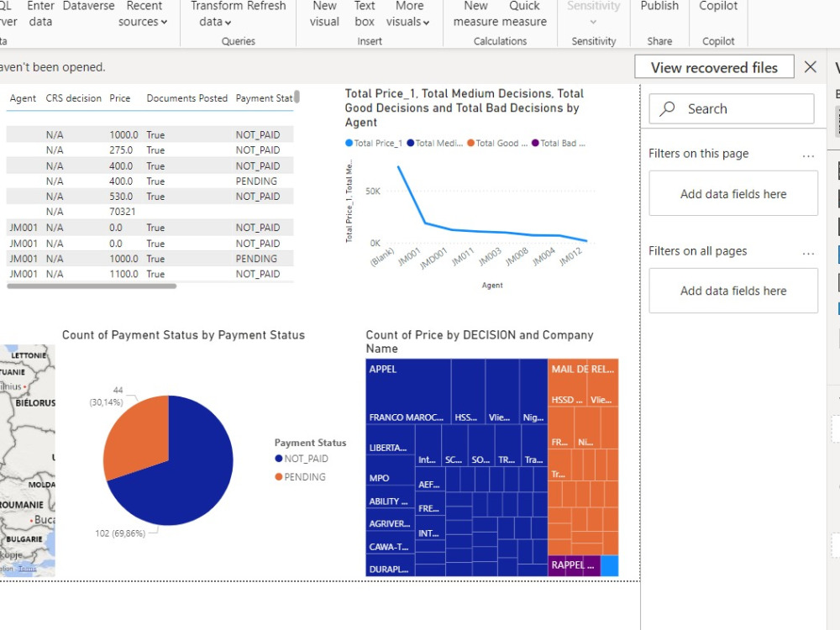Sort table by Agent column header
Image resolution: width=840 pixels, height=630 pixels.
23,98
